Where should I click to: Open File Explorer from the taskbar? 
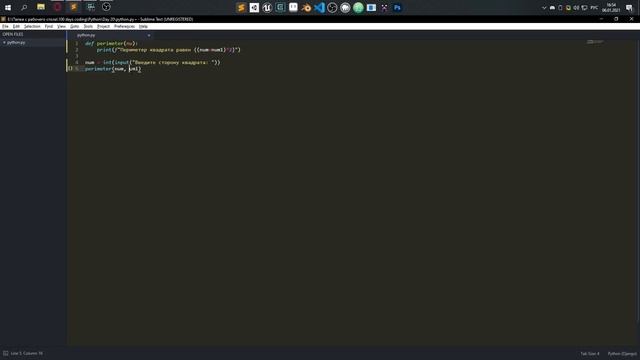[41, 7]
